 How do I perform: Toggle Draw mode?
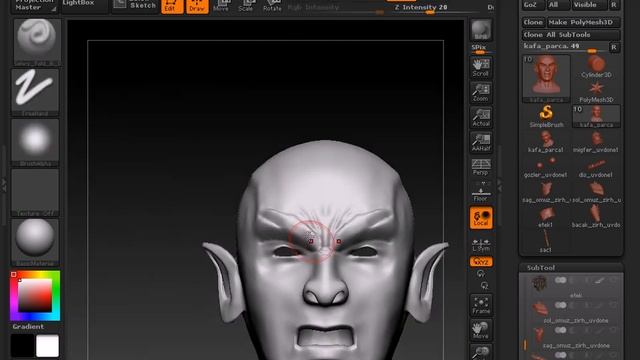click(197, 6)
